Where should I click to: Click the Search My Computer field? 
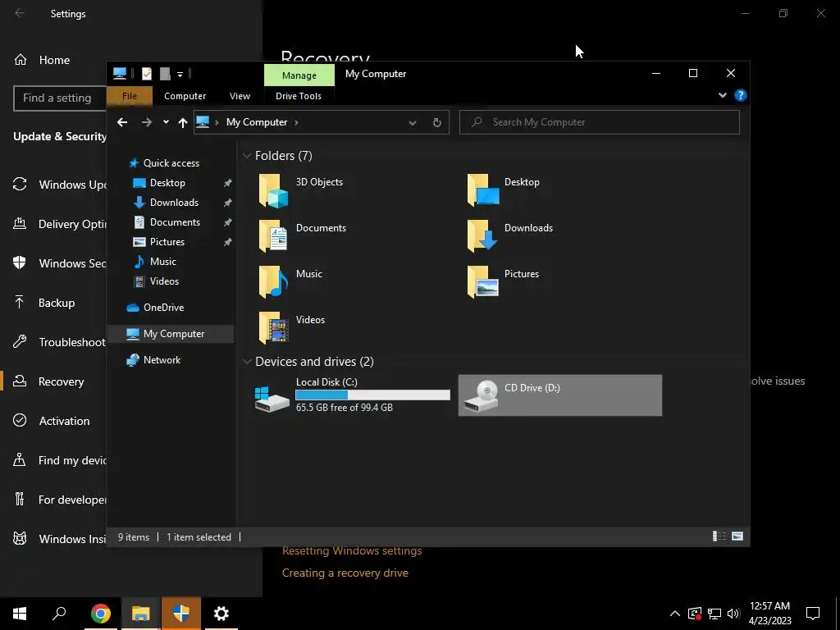(x=600, y=122)
